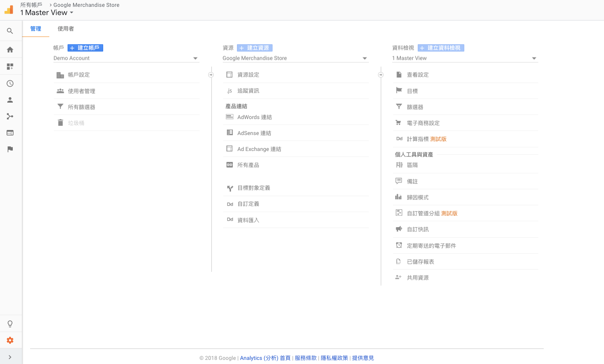
Task: Open the Demo Account dropdown
Action: [126, 58]
